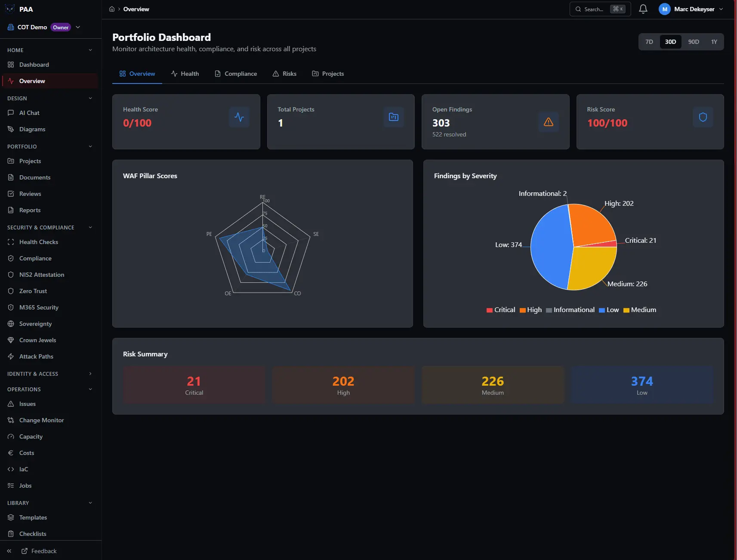Toggle the High legend entry
The width and height of the screenshot is (737, 560).
[530, 310]
